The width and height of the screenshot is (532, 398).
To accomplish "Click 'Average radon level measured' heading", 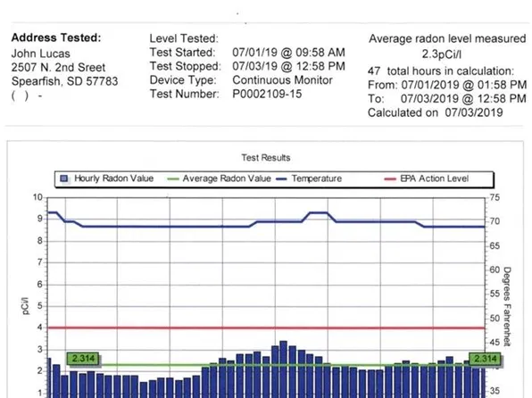I will (x=447, y=38).
